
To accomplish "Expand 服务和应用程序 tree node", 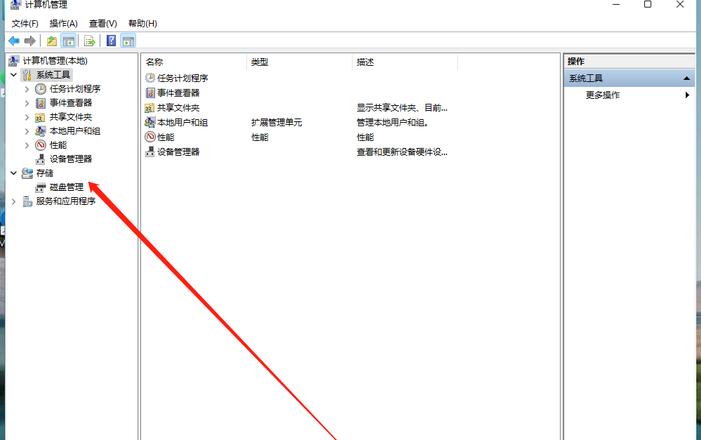I will click(13, 201).
